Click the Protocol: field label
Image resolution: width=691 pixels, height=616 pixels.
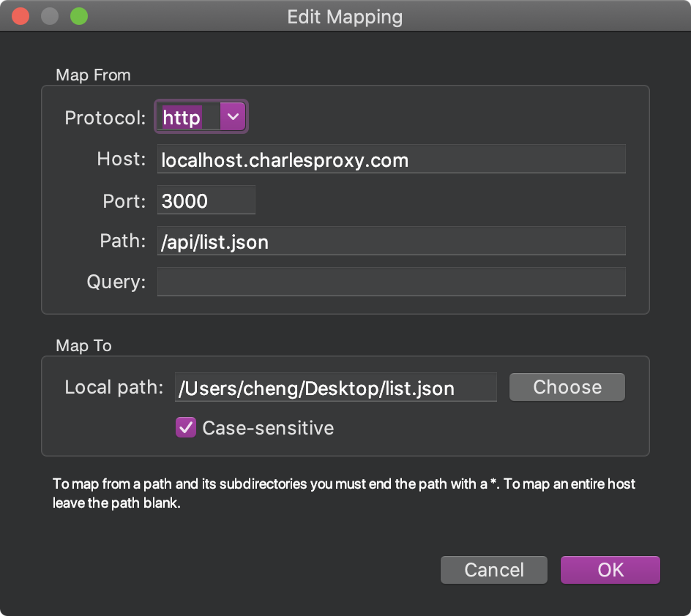[x=105, y=118]
